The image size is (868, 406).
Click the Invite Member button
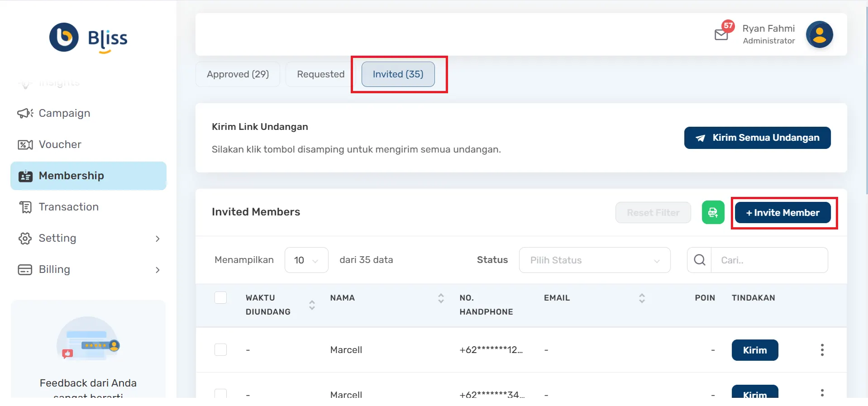(x=782, y=213)
